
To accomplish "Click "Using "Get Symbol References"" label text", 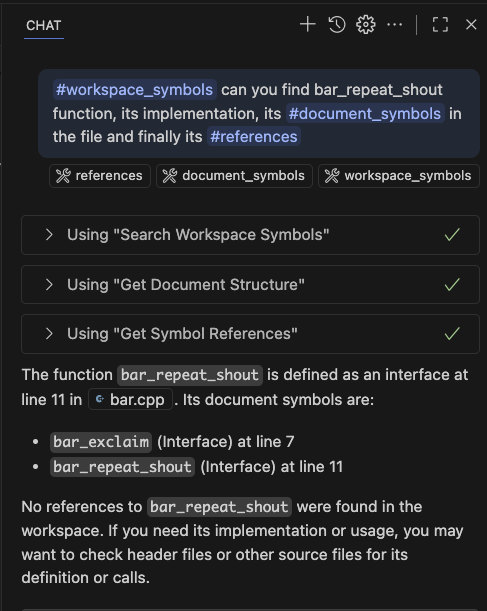I will click(x=182, y=334).
